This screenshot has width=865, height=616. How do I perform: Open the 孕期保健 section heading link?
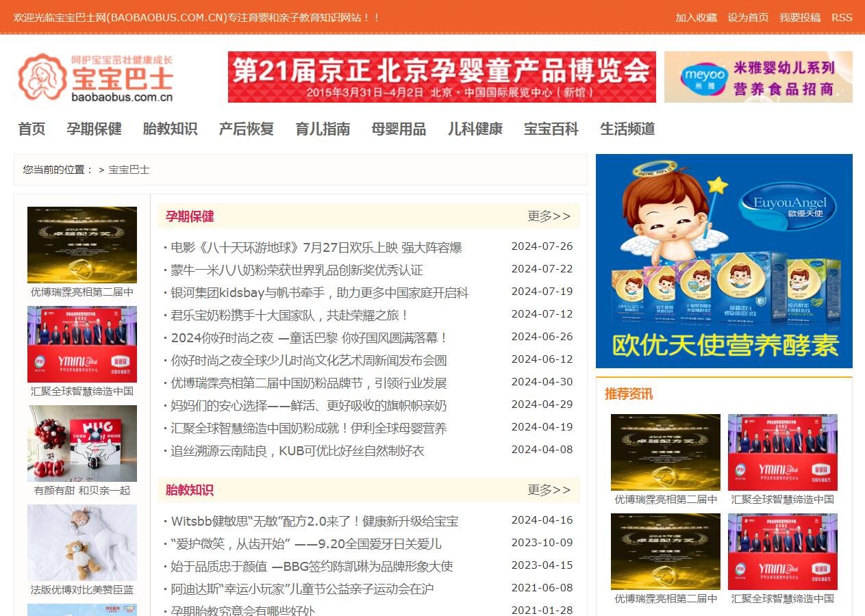pos(190,216)
